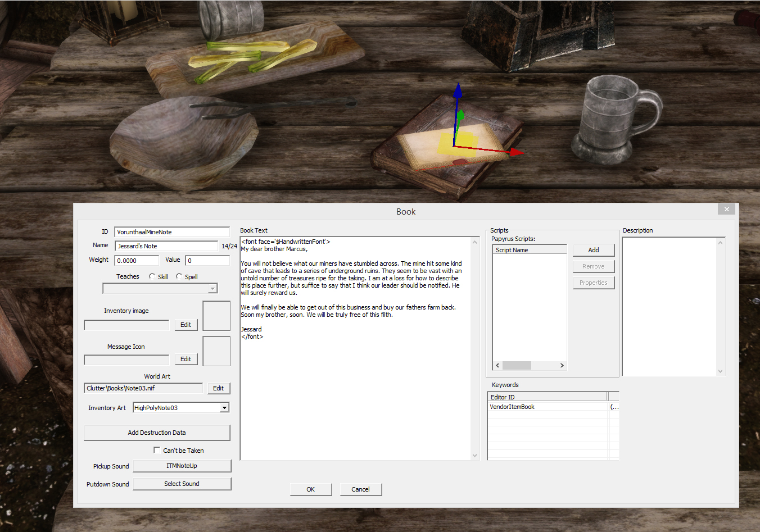Click the Select Sound putdown button
Image resolution: width=760 pixels, height=532 pixels.
coord(182,484)
